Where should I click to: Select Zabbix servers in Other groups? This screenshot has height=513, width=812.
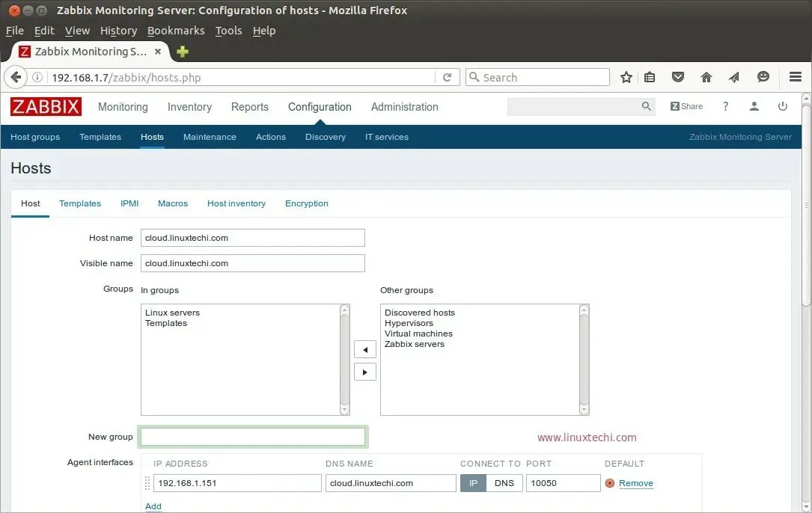tap(415, 344)
